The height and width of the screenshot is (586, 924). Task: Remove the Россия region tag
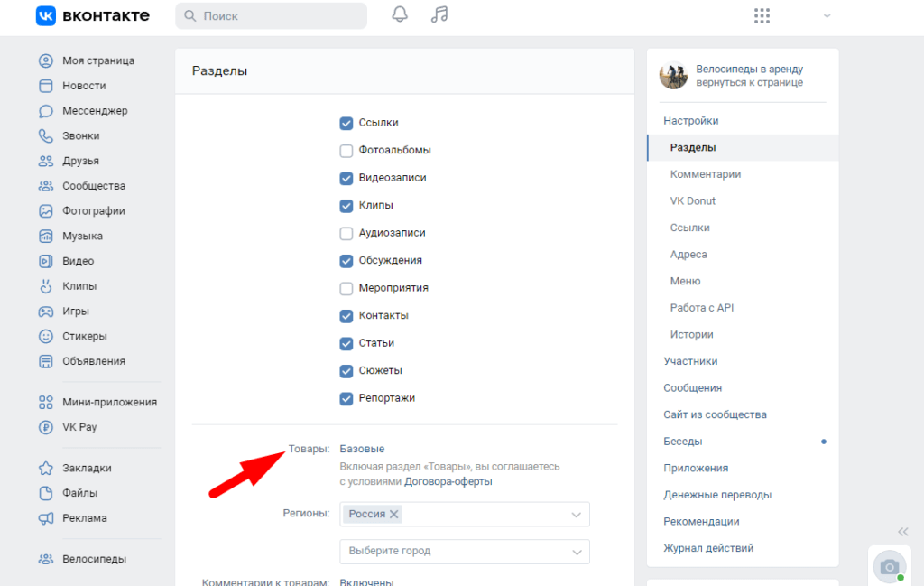pos(393,514)
